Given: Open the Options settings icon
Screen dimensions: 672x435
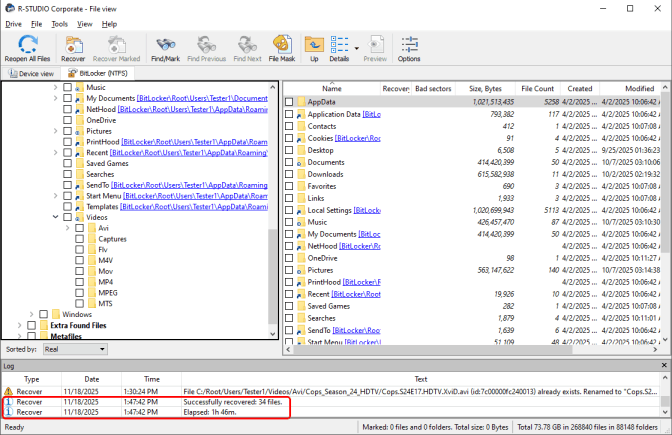Looking at the screenshot, I should (x=409, y=48).
